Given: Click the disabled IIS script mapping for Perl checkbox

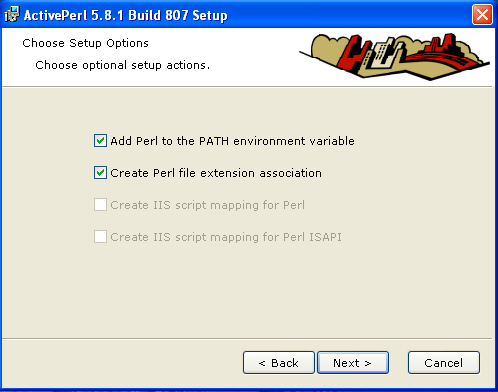Looking at the screenshot, I should click(x=100, y=205).
